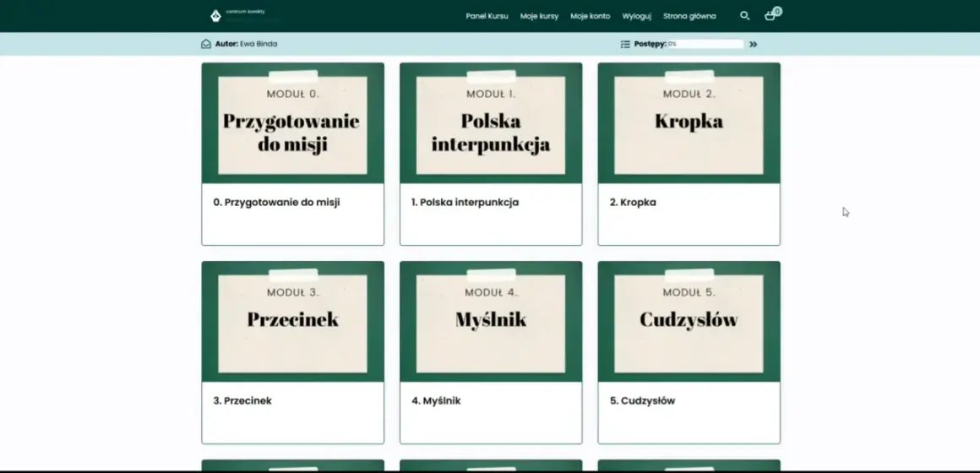The image size is (980, 473).
Task: Open Panel Kursu menu item
Action: (487, 16)
